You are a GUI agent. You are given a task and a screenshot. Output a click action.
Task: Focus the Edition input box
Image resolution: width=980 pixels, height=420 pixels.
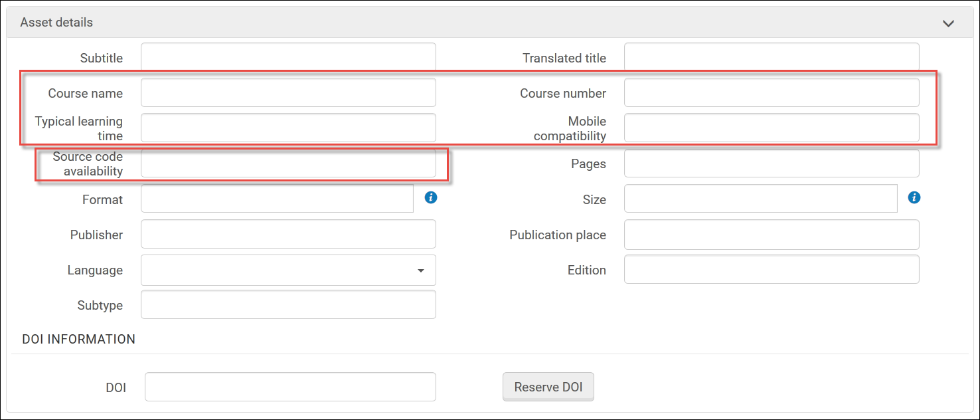click(772, 270)
